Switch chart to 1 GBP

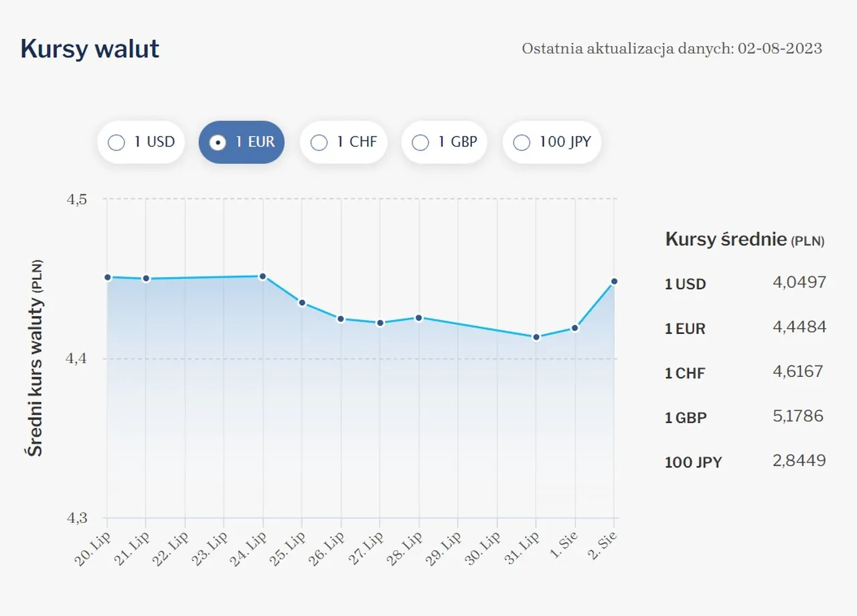[x=445, y=142]
